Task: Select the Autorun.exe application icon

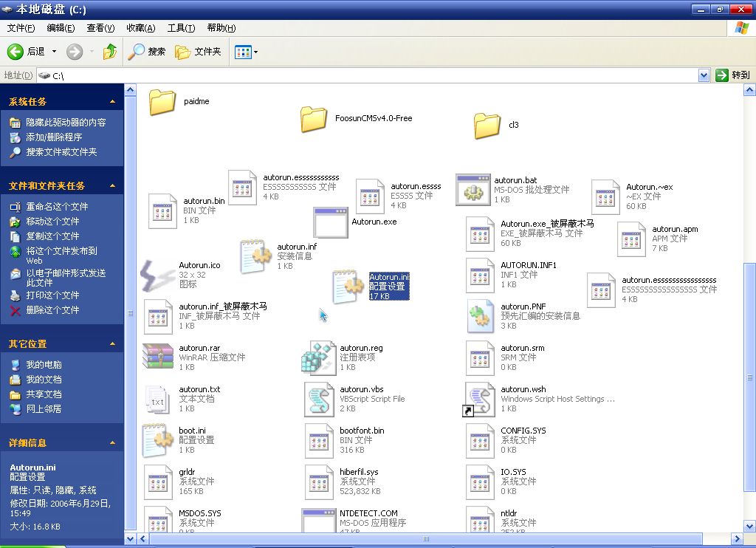Action: pos(330,222)
